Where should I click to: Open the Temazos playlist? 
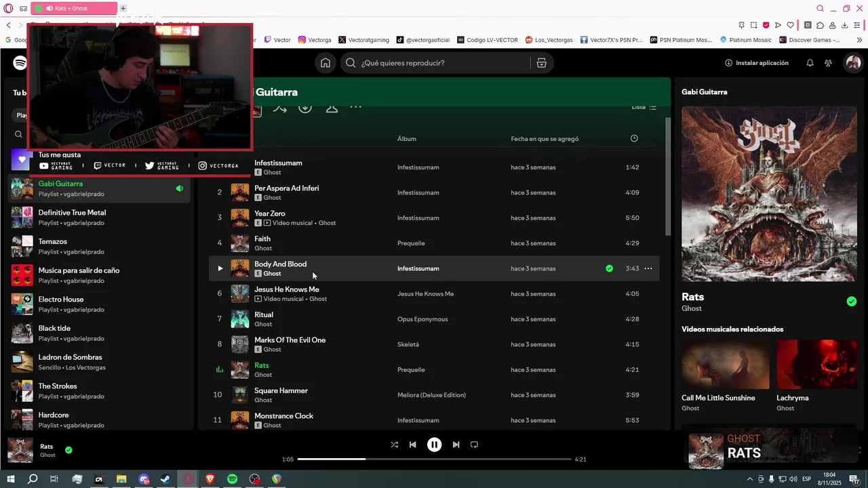click(99, 247)
